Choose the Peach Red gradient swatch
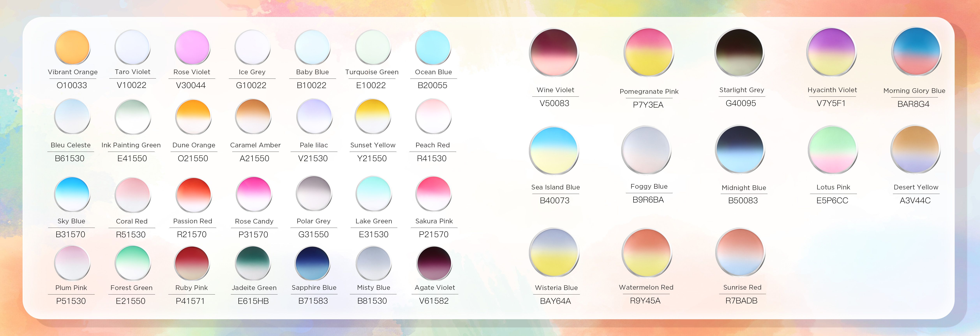This screenshot has width=980, height=336. (x=433, y=116)
